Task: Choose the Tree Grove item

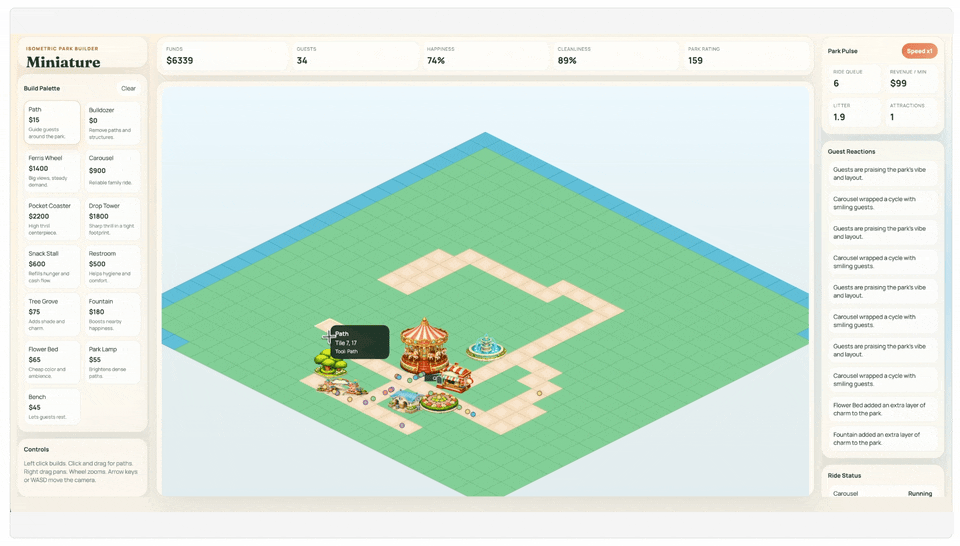Action: (52, 314)
